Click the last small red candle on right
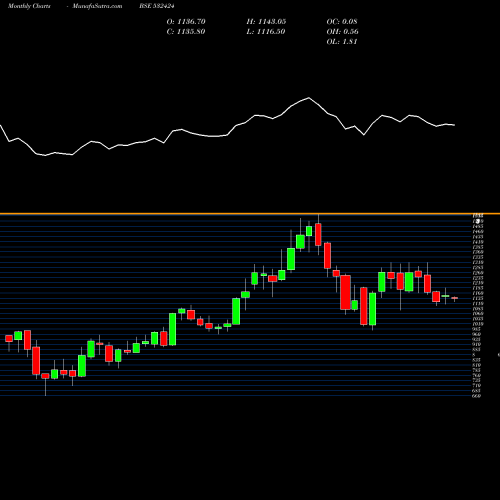 (x=455, y=298)
